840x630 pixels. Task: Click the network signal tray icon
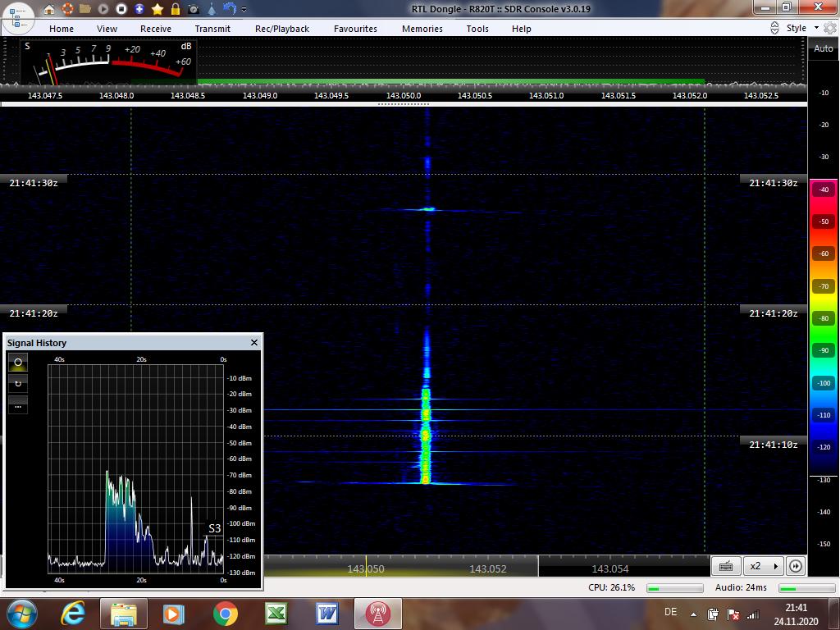(x=753, y=614)
